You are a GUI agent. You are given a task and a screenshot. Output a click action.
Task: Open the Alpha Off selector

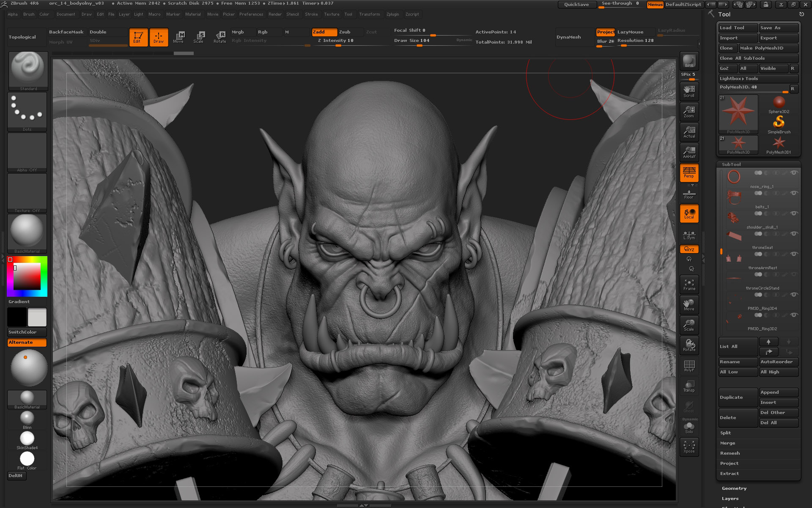pos(27,152)
